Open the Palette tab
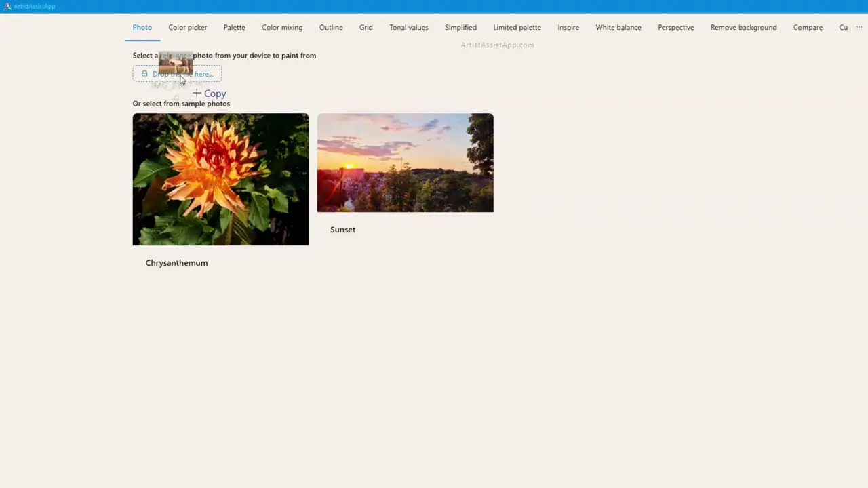Viewport: 868px width, 488px height. pos(234,27)
